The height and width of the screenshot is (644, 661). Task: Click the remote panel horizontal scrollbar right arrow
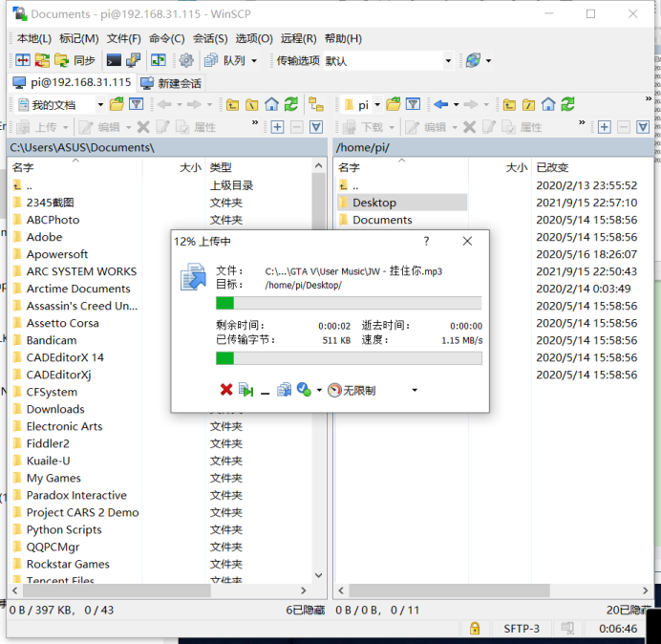(646, 590)
